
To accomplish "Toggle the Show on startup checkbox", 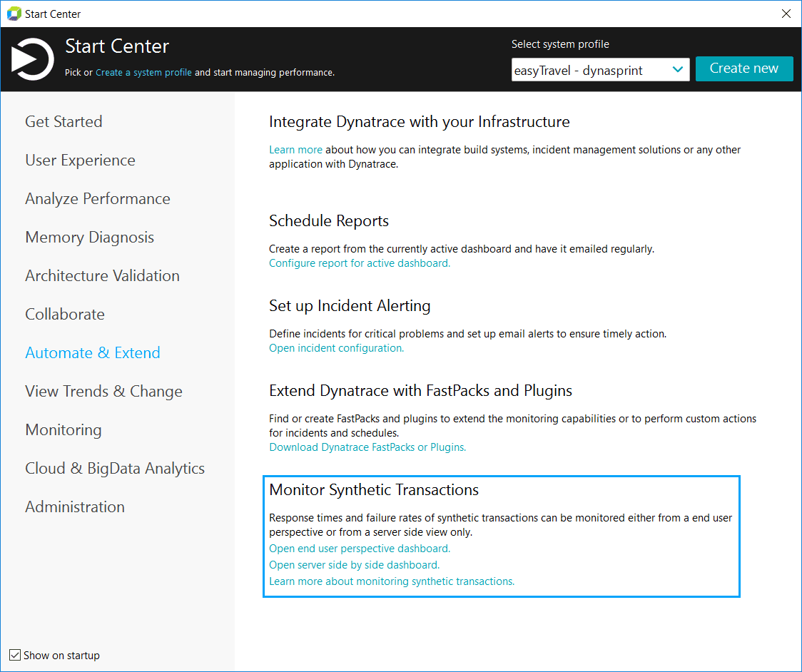I will coord(16,655).
